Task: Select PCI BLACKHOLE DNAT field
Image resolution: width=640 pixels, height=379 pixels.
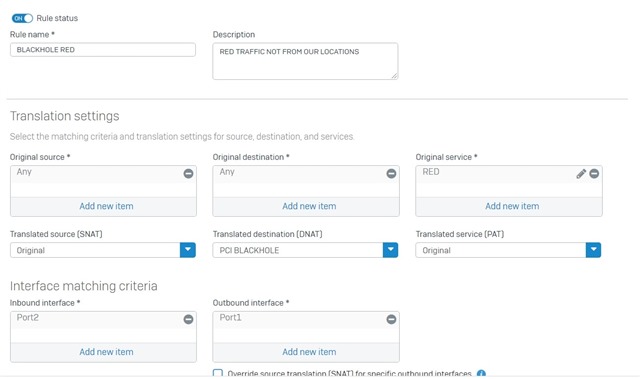Action: click(298, 250)
